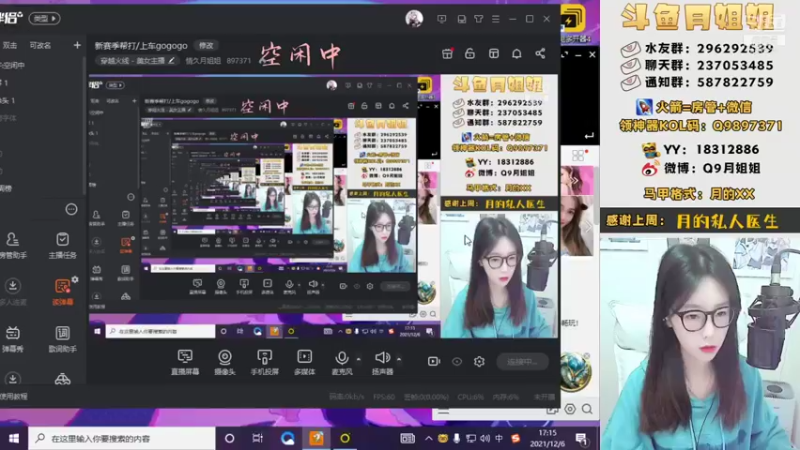The image size is (800, 450).
Task: Click the room ID 897371
Action: pos(239,60)
